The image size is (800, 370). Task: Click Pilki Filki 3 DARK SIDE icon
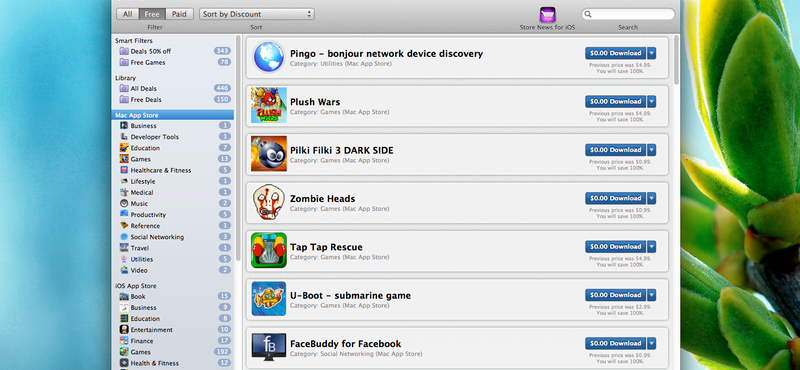(x=269, y=153)
